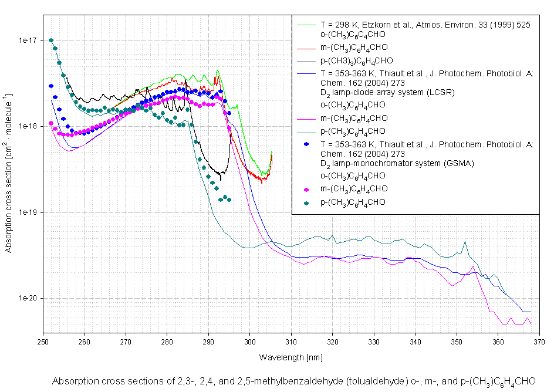554x392 pixels.
Task: Click the magenta line sample in the legend
Action: click(305, 118)
